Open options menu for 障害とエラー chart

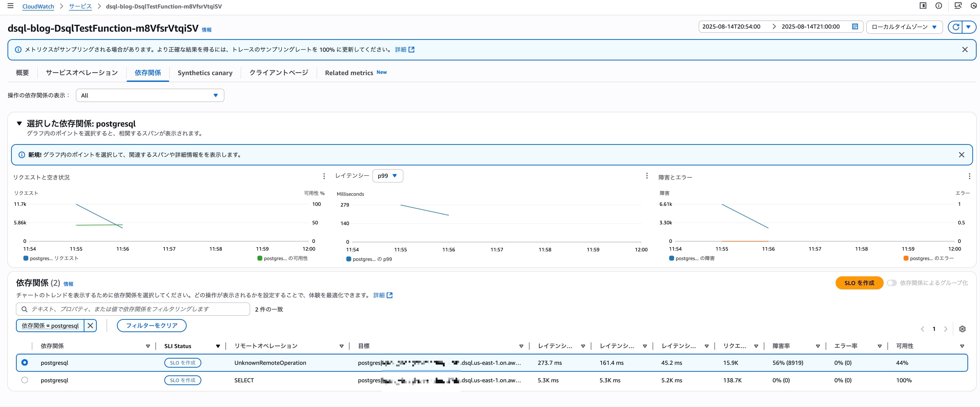[969, 176]
